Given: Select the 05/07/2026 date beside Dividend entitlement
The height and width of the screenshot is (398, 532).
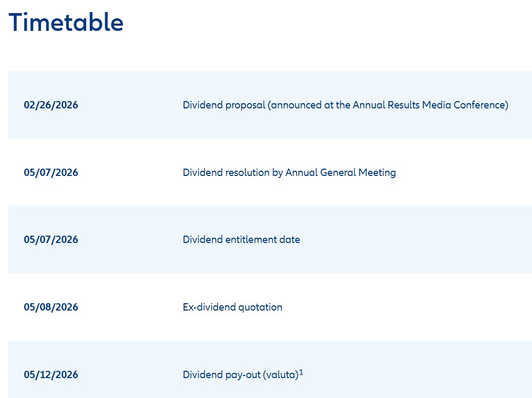Looking at the screenshot, I should click(x=51, y=240).
